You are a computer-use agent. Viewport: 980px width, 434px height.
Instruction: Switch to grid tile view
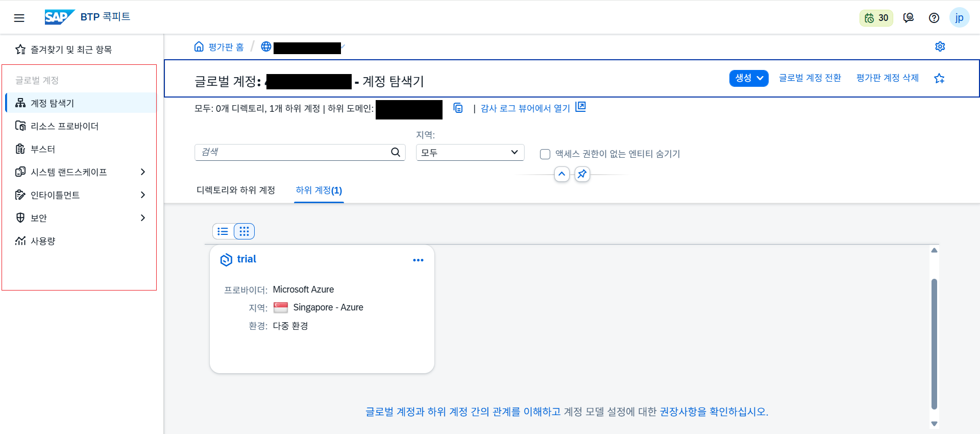pos(244,231)
